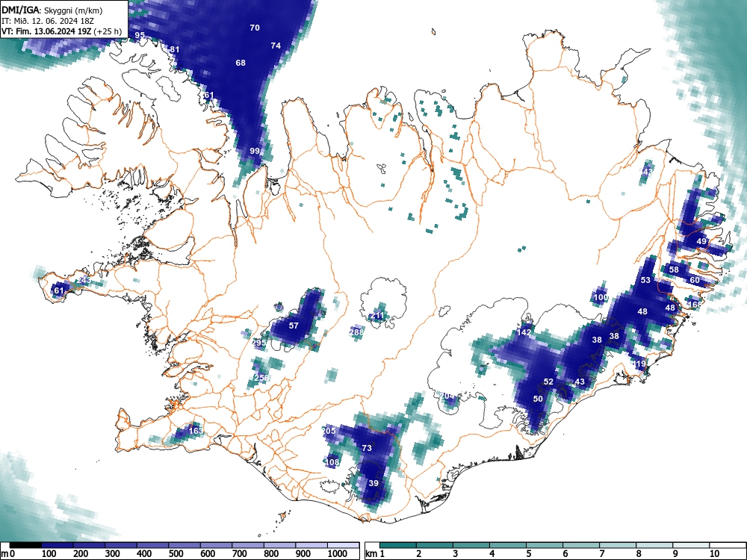The image size is (747, 560).
Task: Click the visibility value 204 on the map
Action: [447, 396]
